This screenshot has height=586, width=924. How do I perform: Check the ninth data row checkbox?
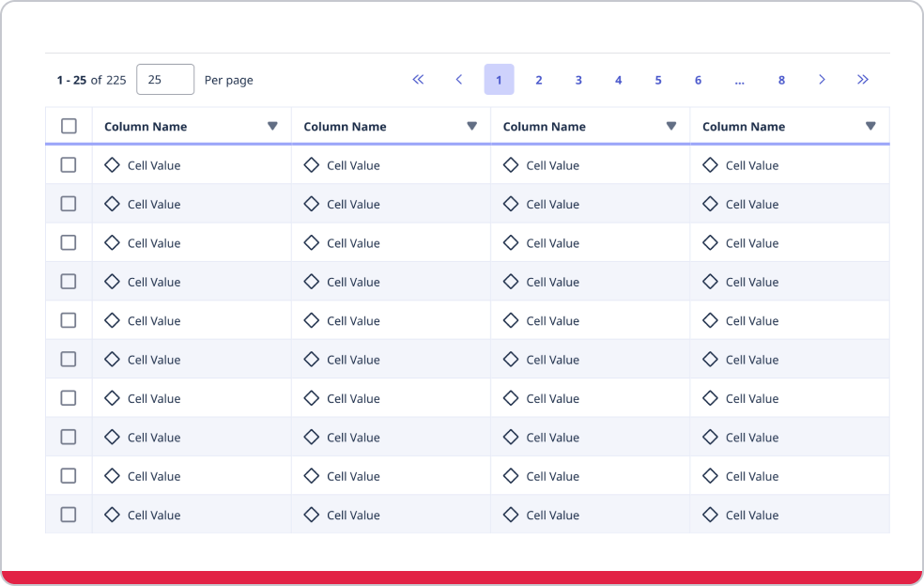coord(69,476)
